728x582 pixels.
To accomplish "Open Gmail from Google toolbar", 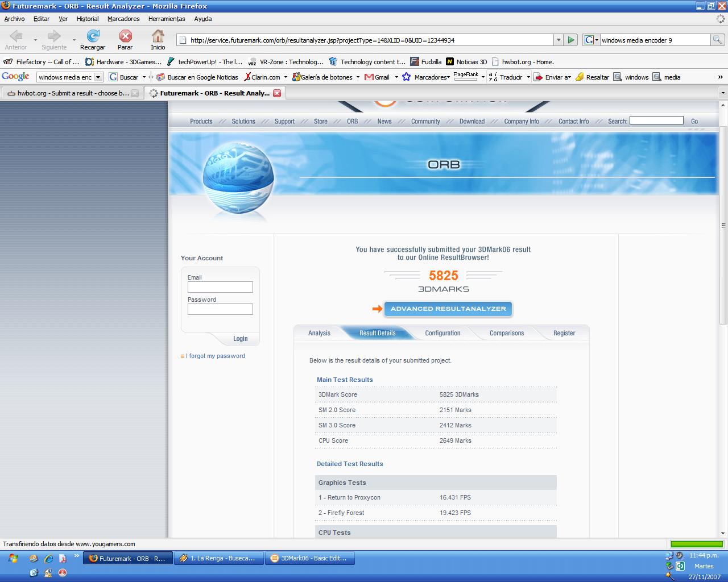I will tap(377, 77).
